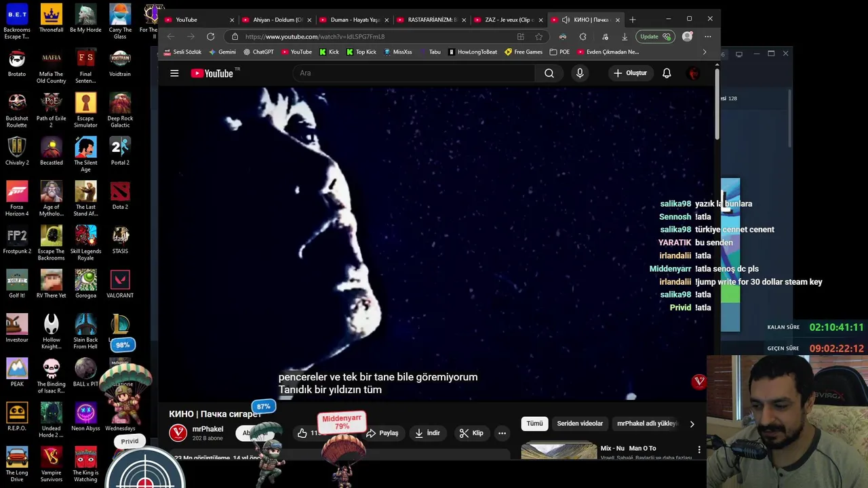Open YouTube notifications bell
868x488 pixels.
(667, 73)
